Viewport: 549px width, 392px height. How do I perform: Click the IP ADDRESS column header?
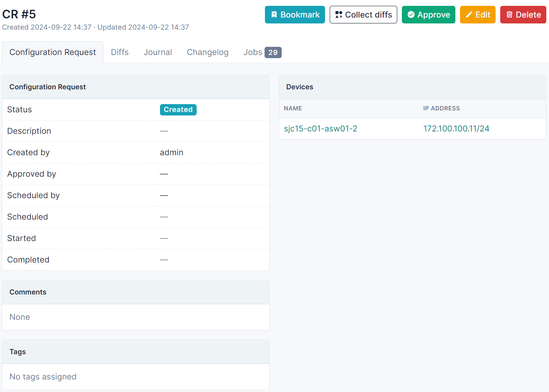pos(442,108)
